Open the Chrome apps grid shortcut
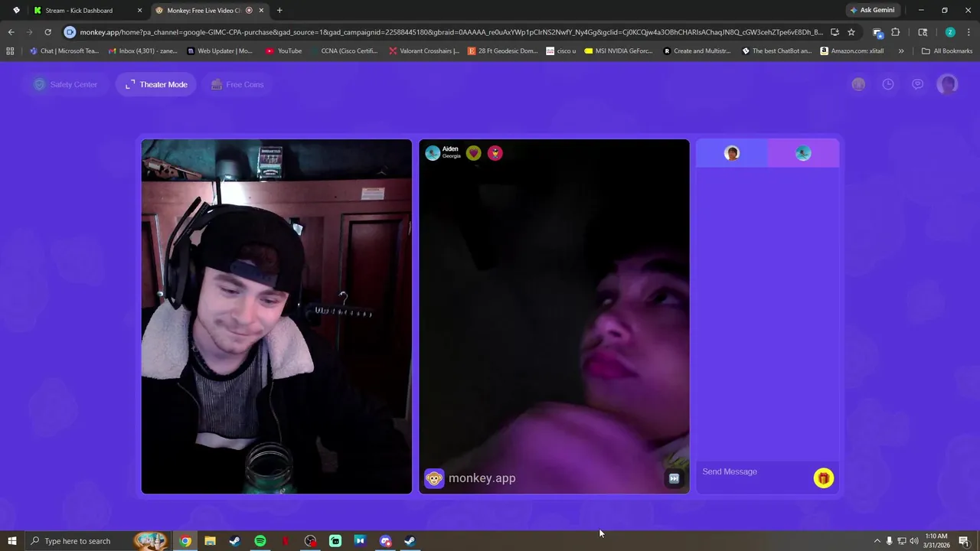The height and width of the screenshot is (551, 980). coord(10,51)
